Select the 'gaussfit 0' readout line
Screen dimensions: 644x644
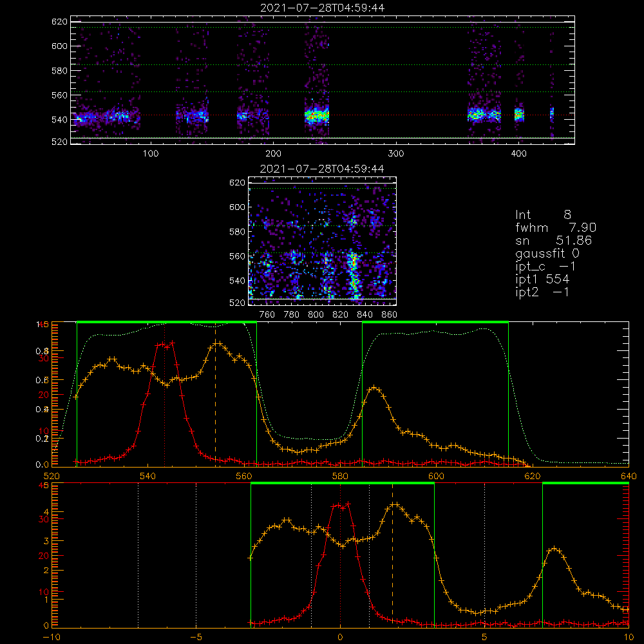[547, 253]
